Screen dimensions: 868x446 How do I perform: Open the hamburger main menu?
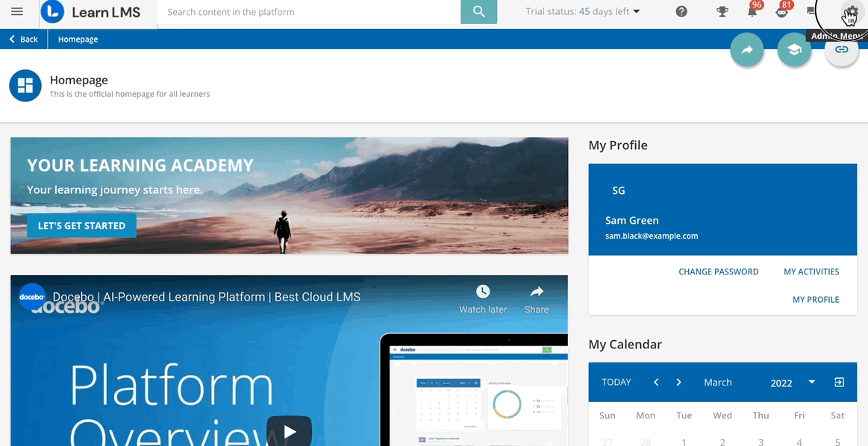click(17, 12)
